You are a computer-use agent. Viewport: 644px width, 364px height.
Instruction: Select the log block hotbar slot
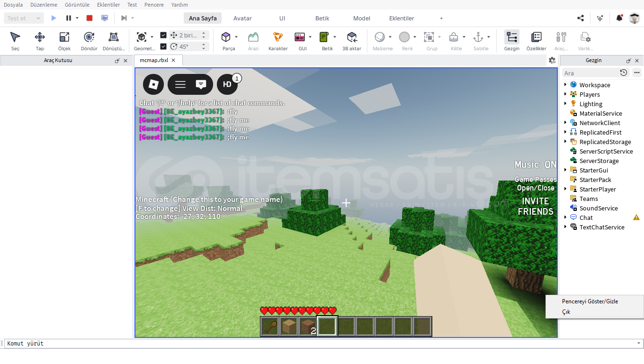tap(308, 327)
